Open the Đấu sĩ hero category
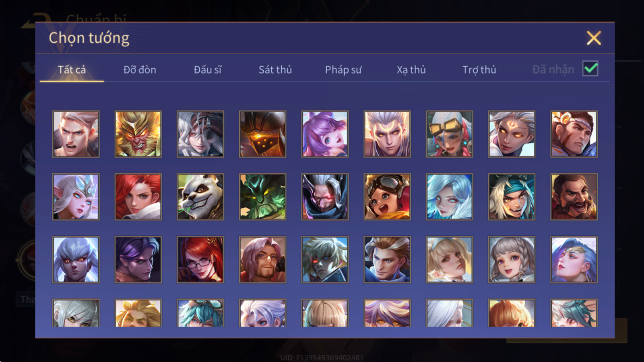Viewport: 644px width, 362px height. [208, 70]
